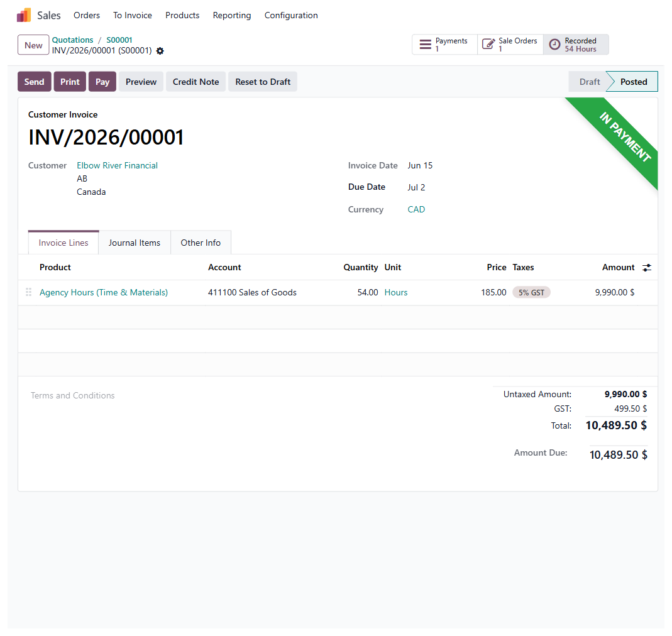
Task: Click the Hours unit link
Action: click(396, 292)
